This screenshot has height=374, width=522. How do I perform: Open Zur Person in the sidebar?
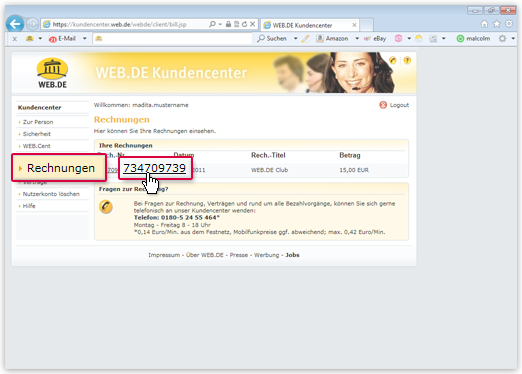pyautogui.click(x=38, y=122)
